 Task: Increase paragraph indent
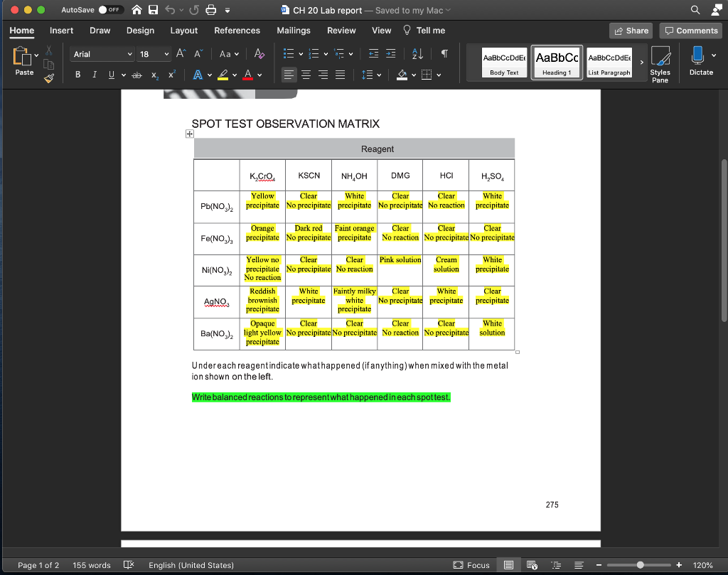[391, 54]
